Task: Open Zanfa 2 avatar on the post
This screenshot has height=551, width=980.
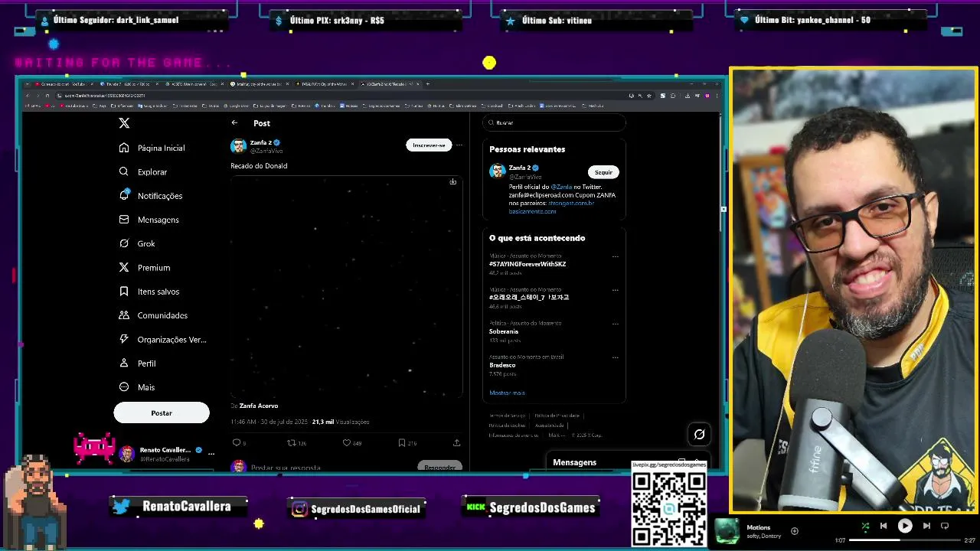Action: click(x=238, y=146)
